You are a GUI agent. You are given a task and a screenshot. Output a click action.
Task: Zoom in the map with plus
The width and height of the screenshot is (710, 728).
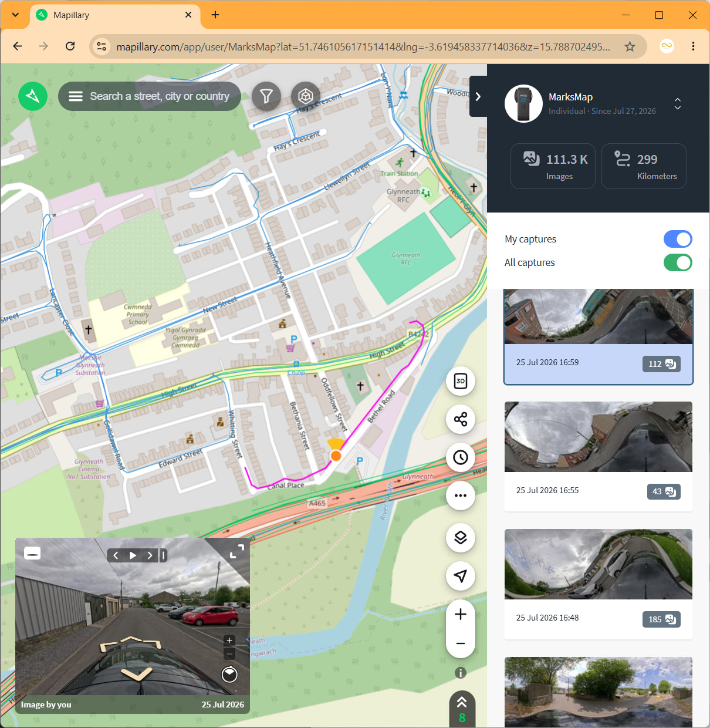(x=461, y=614)
